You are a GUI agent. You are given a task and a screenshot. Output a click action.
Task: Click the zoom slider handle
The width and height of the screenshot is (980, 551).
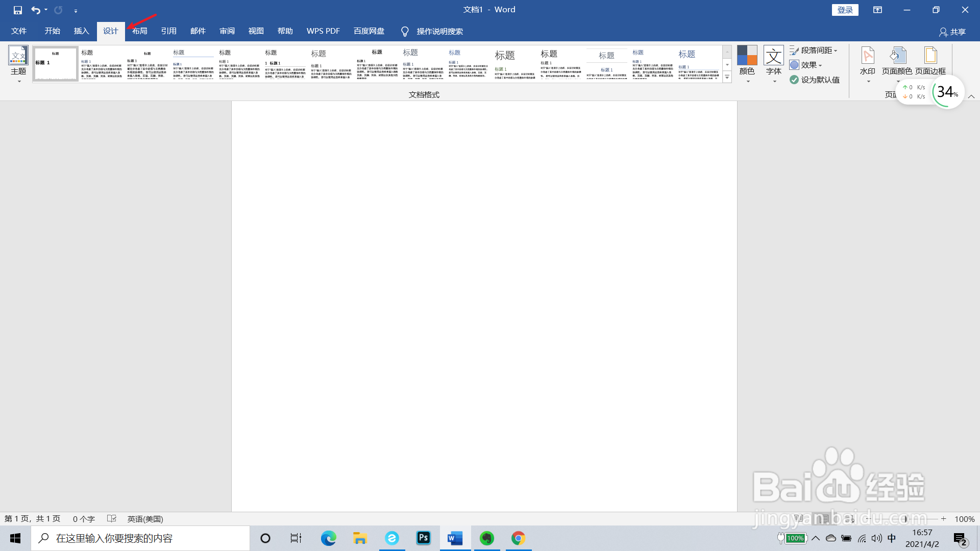pos(905,519)
